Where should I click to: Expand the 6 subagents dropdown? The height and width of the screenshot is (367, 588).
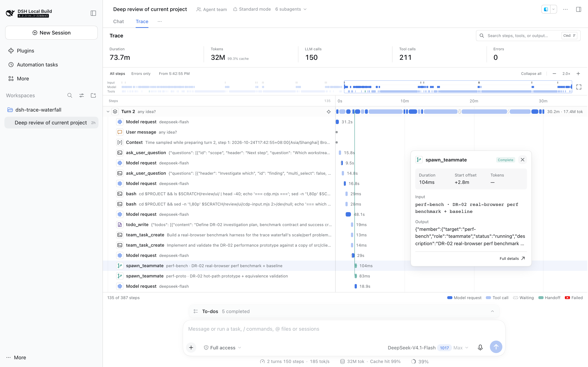pyautogui.click(x=291, y=9)
